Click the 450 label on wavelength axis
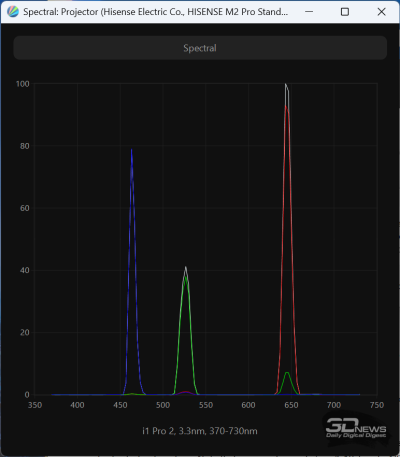Screen dimensions: 400x457 120,405
